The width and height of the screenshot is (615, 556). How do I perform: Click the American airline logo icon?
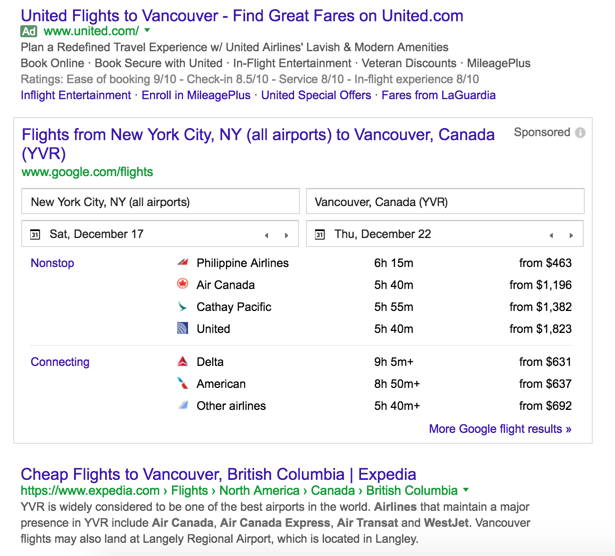pos(182,384)
